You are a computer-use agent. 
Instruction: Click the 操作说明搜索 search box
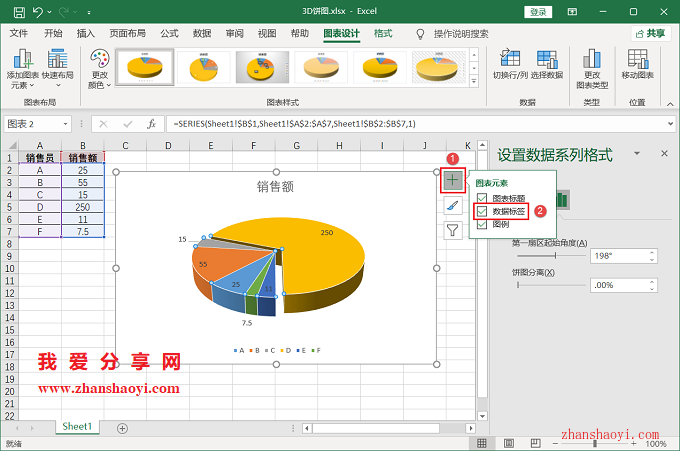click(461, 34)
